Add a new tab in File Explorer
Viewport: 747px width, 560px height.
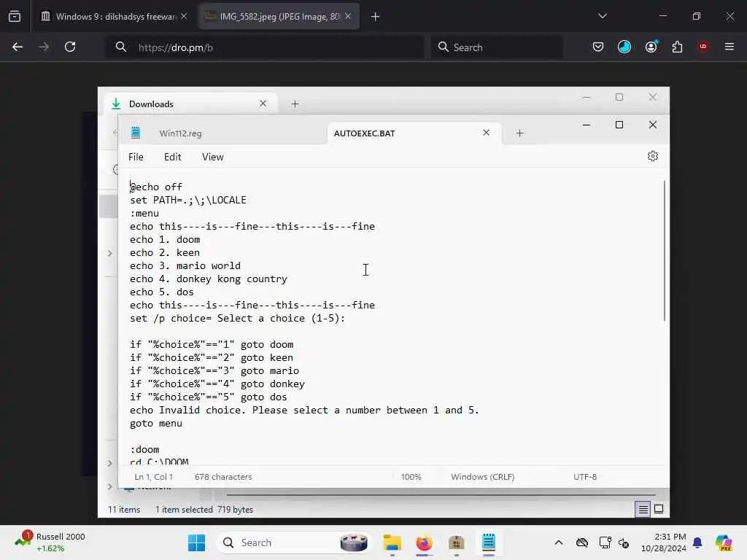pyautogui.click(x=295, y=104)
